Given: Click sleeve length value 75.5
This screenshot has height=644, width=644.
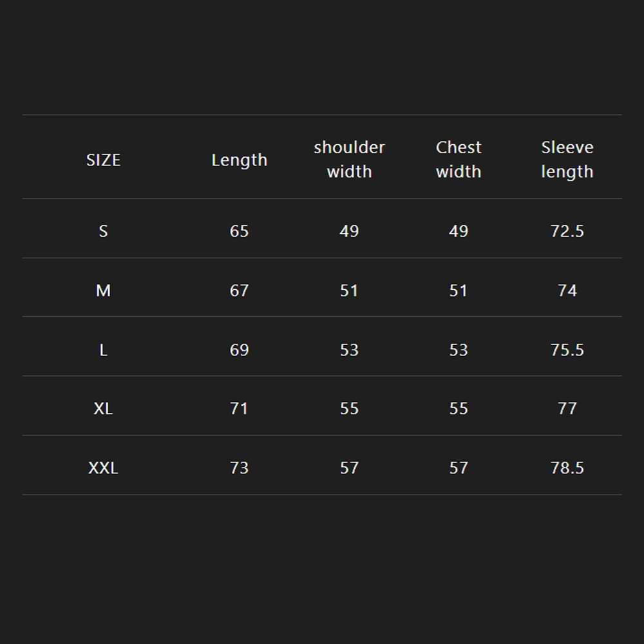Looking at the screenshot, I should click(567, 350).
